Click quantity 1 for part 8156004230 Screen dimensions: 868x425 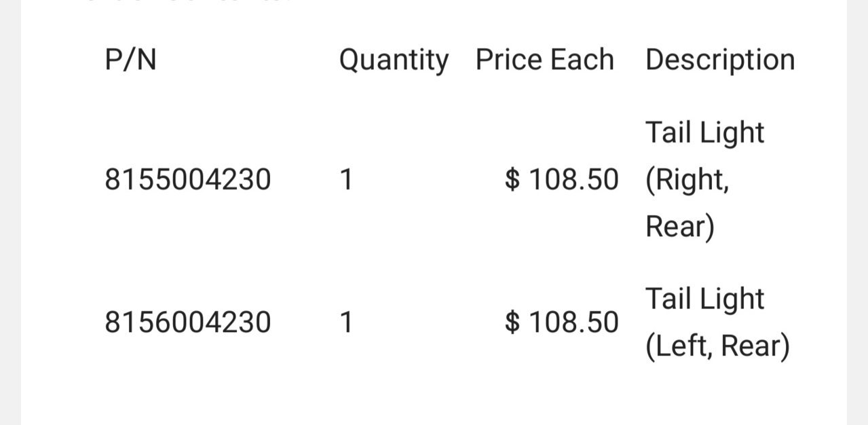point(346,322)
